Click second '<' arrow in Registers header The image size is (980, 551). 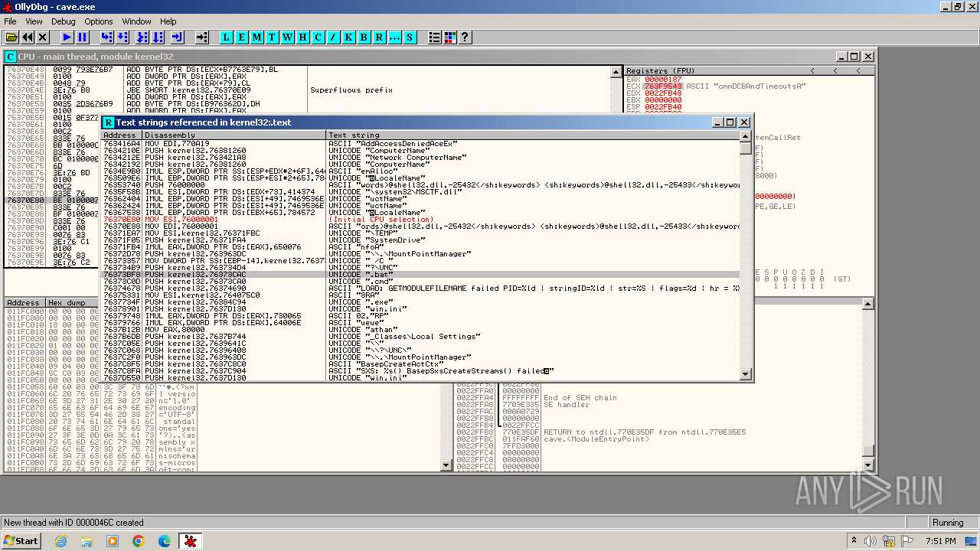(836, 70)
